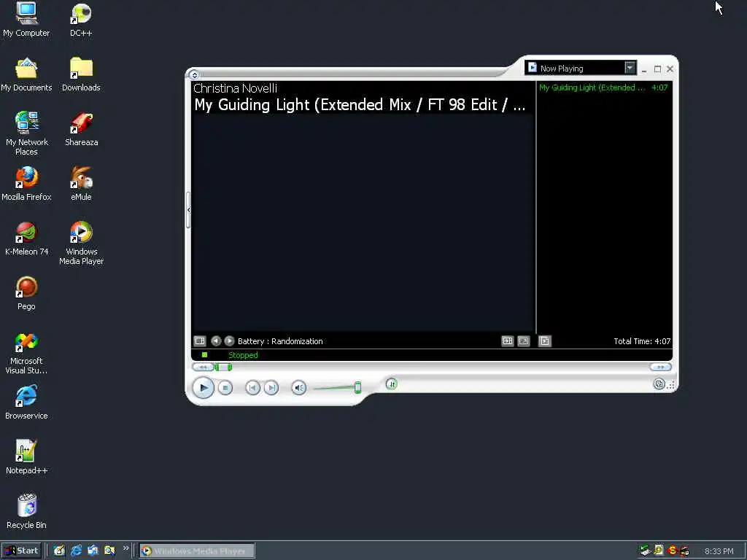
Task: Minimize the Windows Media Player window
Action: [x=644, y=69]
